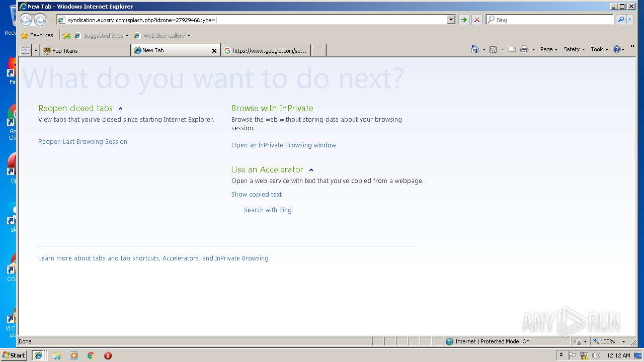Click the Help question mark icon
Screen dimensions: 644x362
point(617,49)
